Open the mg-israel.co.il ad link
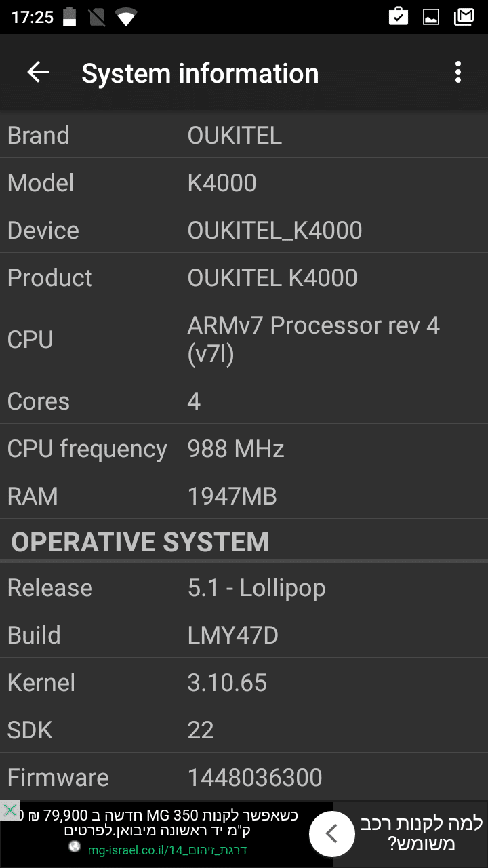Image resolution: width=488 pixels, height=868 pixels. click(167, 850)
